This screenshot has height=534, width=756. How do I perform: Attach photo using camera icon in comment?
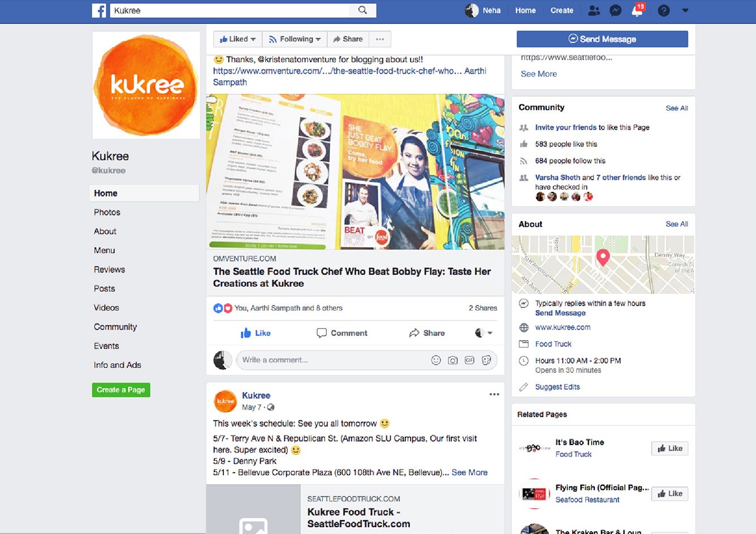453,360
